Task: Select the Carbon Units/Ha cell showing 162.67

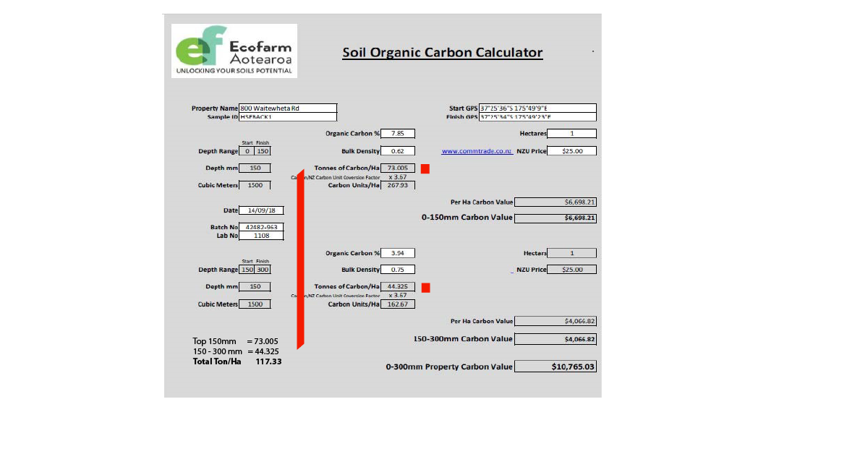Action: tap(397, 304)
